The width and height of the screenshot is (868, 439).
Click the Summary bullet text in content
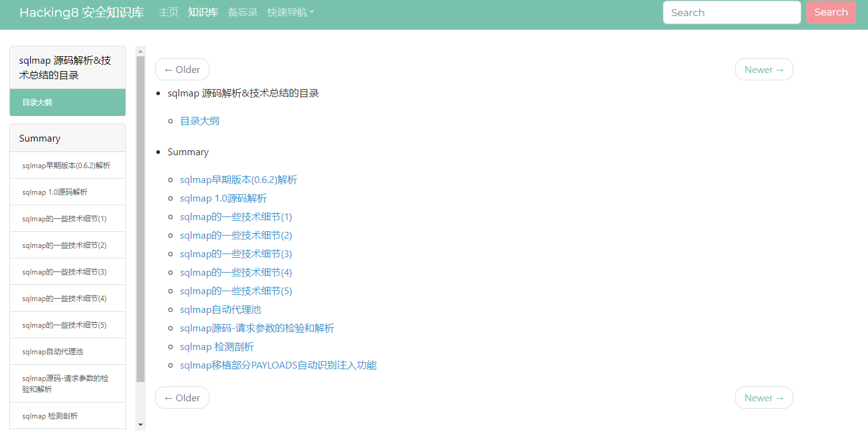pos(188,151)
